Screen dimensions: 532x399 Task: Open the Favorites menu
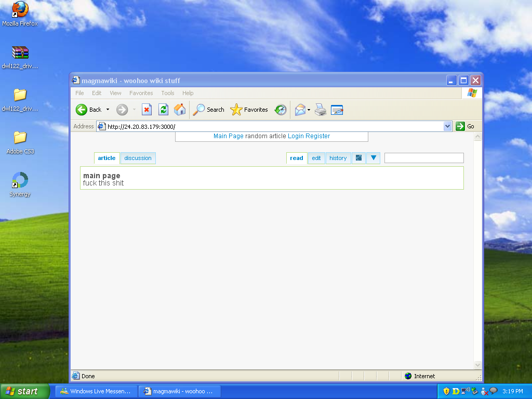[141, 93]
